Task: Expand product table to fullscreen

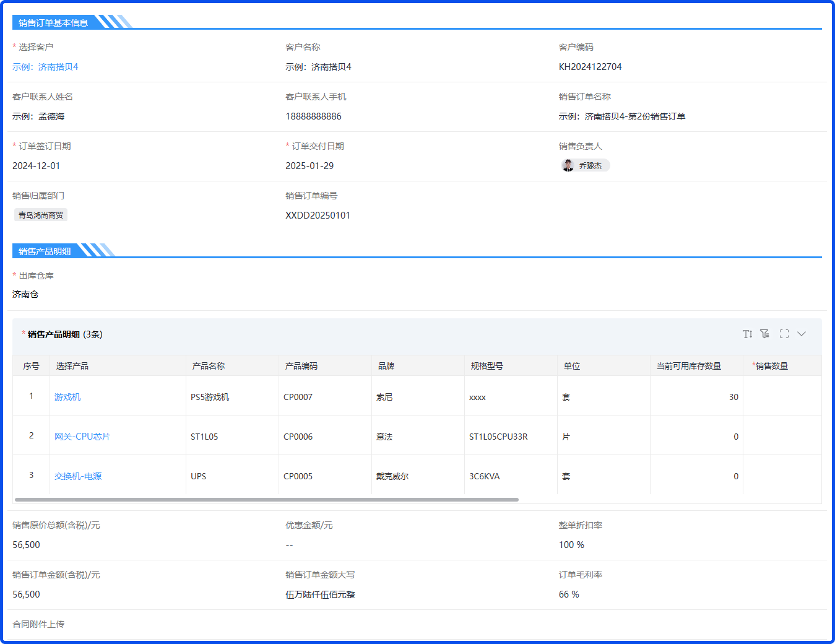Action: click(784, 334)
